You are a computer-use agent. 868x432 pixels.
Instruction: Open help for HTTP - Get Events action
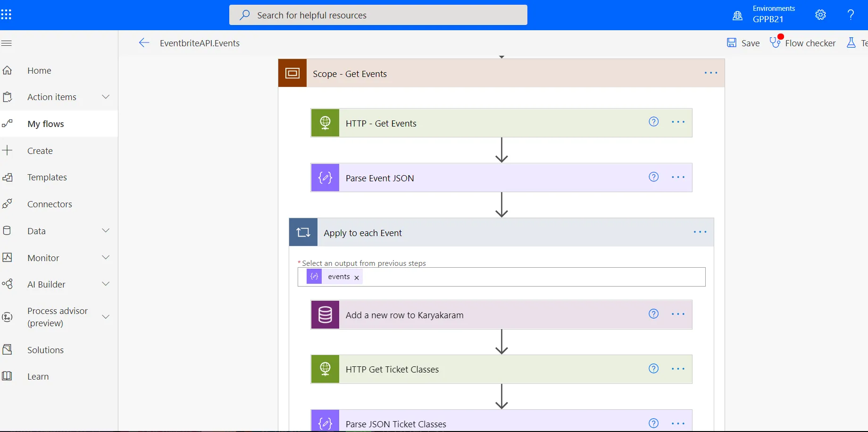point(653,122)
